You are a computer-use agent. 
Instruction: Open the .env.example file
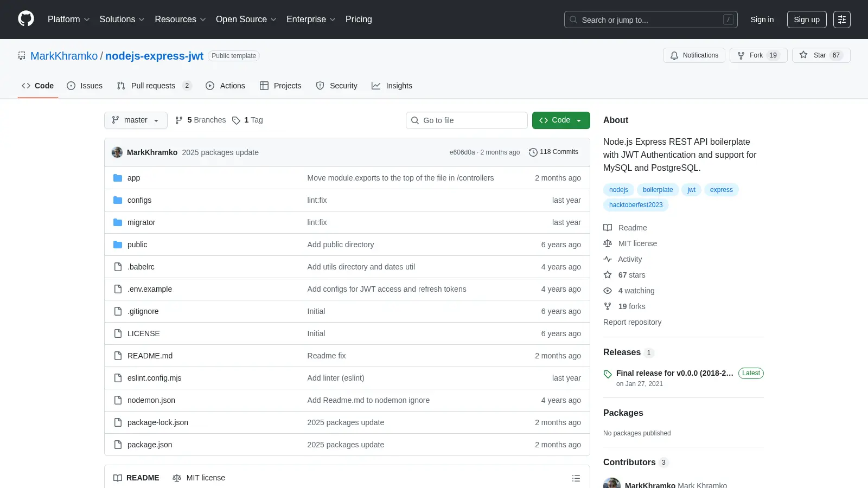click(x=149, y=289)
